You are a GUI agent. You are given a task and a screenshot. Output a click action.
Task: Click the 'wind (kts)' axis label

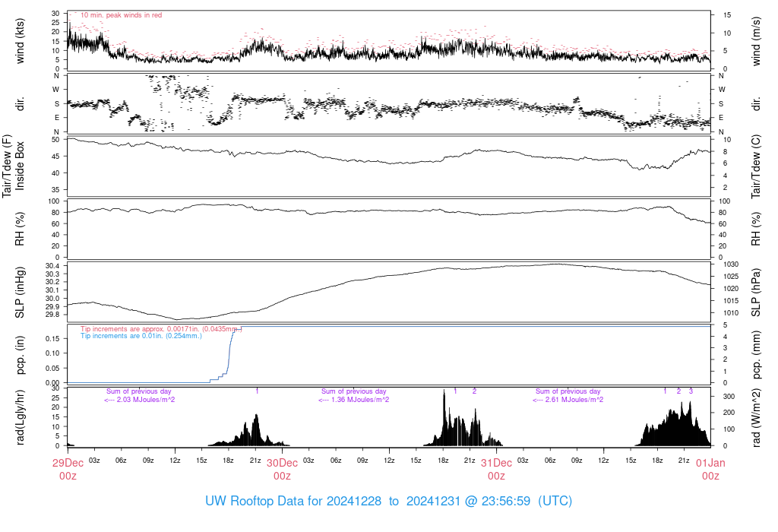coord(21,42)
